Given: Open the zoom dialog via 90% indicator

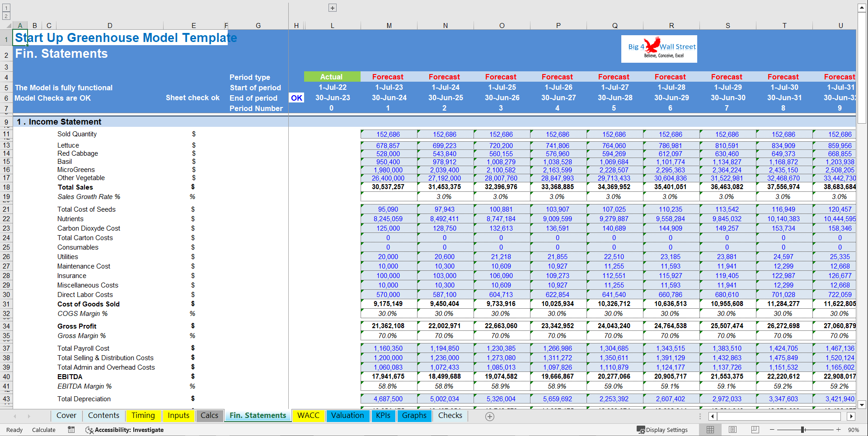Looking at the screenshot, I should point(854,430).
